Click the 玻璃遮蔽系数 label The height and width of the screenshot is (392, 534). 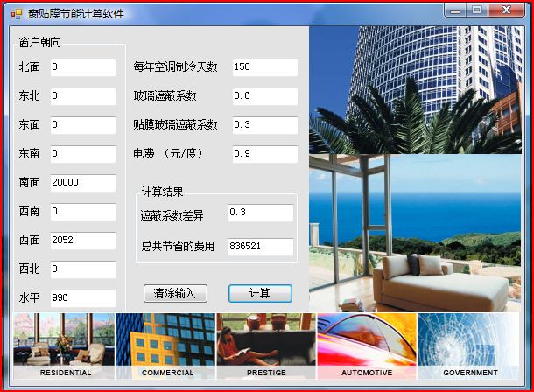click(165, 95)
